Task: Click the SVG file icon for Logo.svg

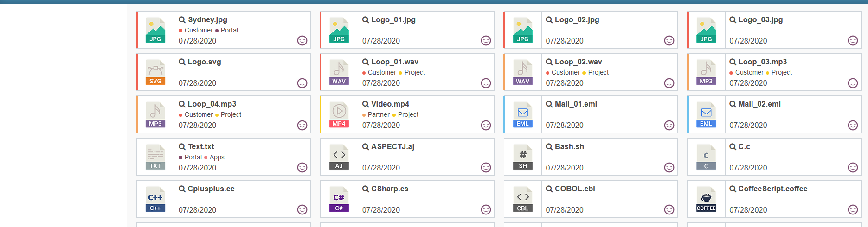Action: (155, 72)
